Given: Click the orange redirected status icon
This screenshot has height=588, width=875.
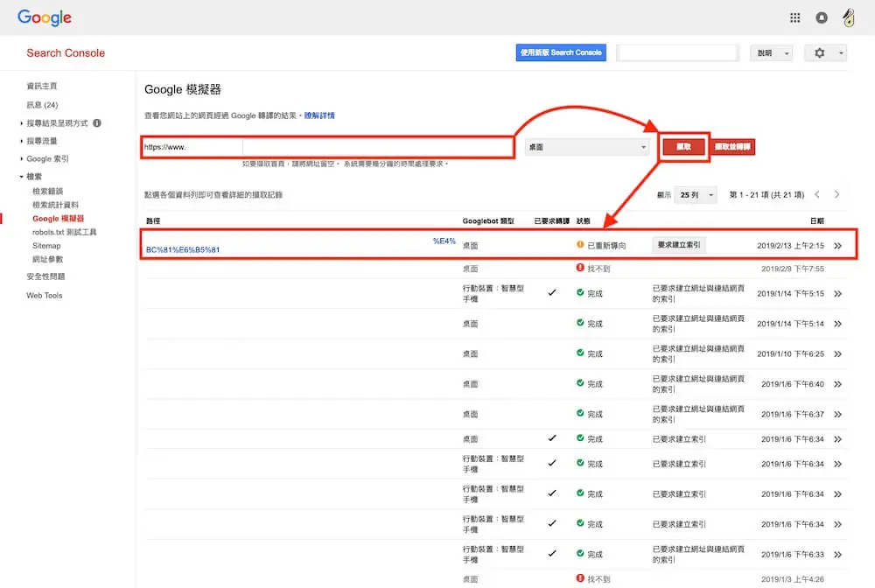Looking at the screenshot, I should [580, 244].
